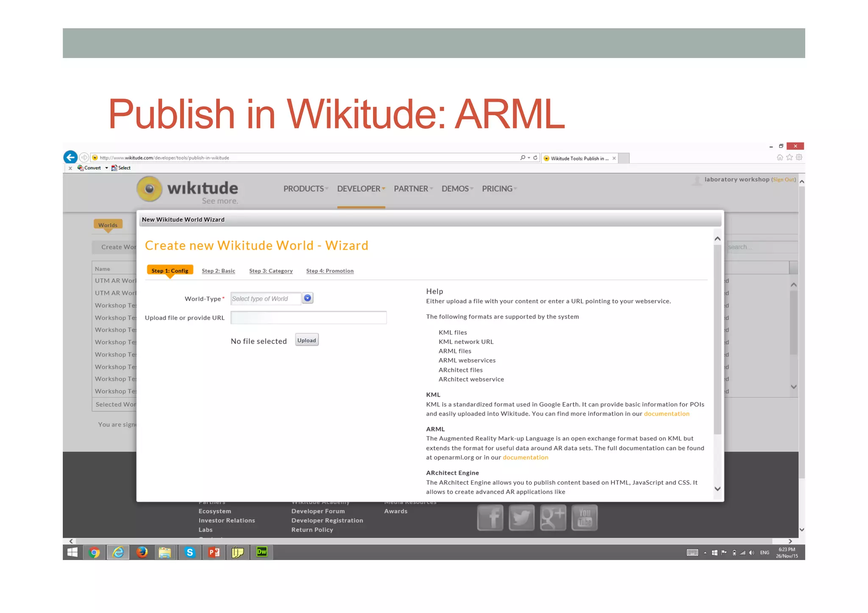Open the browser home icon
868x613 pixels.
click(x=780, y=158)
